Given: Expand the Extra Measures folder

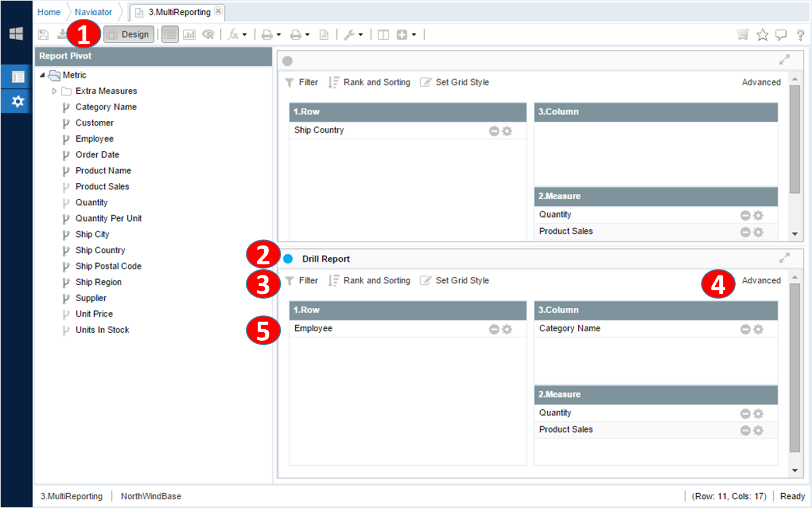Looking at the screenshot, I should [54, 91].
